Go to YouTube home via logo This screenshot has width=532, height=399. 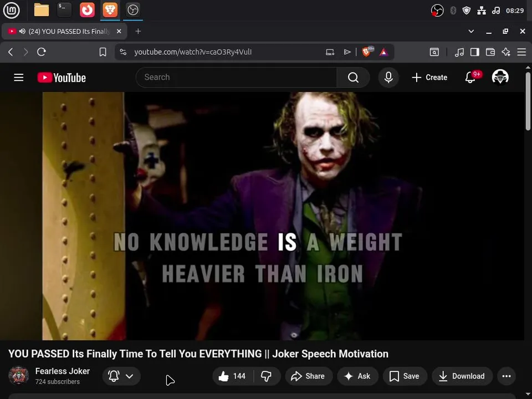pos(62,78)
